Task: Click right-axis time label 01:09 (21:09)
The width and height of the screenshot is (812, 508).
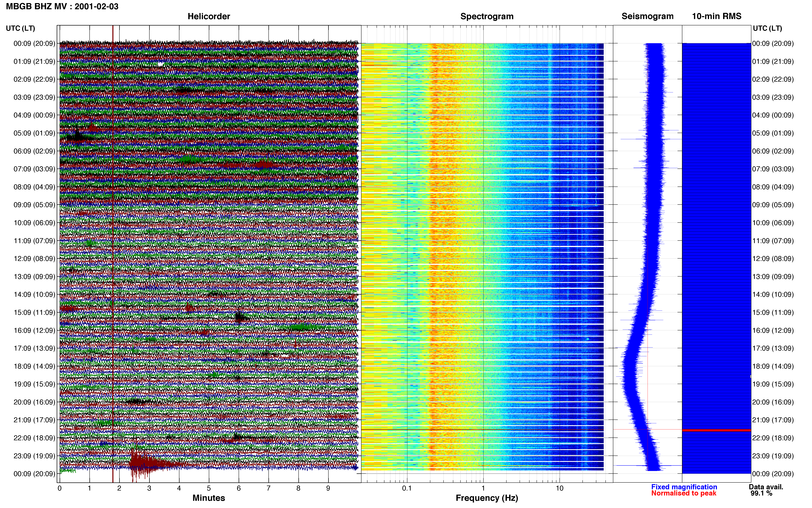Action: 773,62
